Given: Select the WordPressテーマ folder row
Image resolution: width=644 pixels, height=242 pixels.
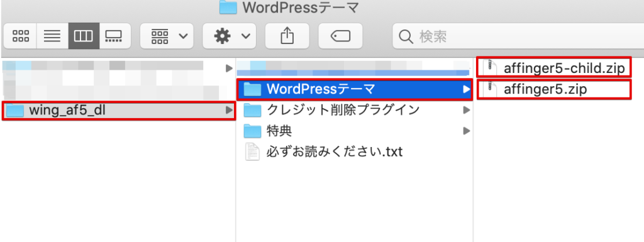Looking at the screenshot, I should (355, 89).
